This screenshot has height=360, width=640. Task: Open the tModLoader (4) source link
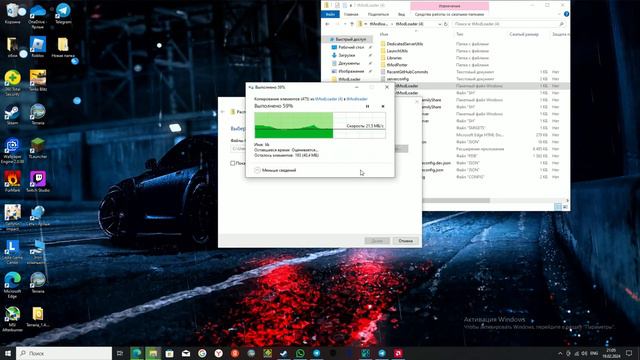point(329,99)
